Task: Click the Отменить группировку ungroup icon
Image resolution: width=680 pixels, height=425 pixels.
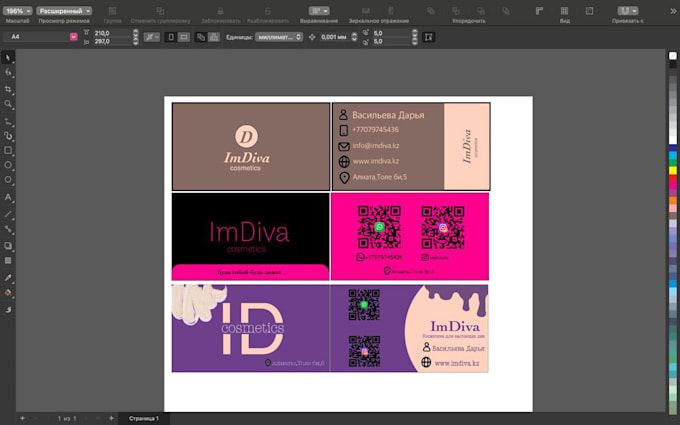Action: point(160,11)
